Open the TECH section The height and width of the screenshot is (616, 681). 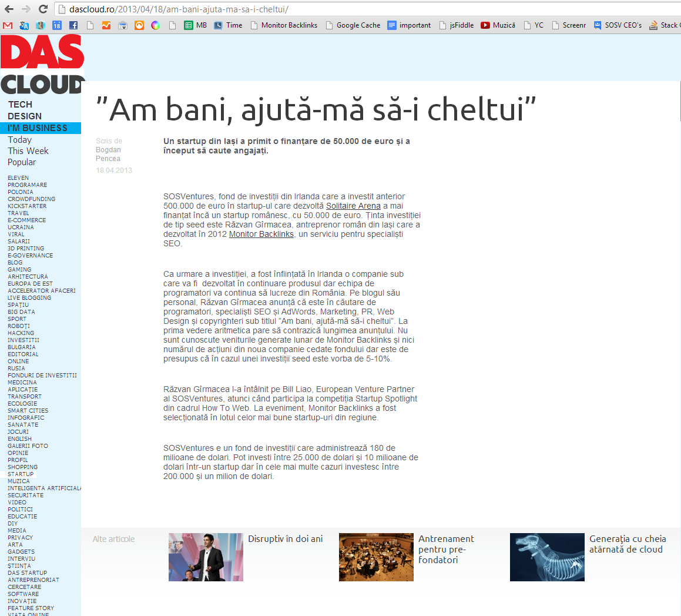click(20, 105)
